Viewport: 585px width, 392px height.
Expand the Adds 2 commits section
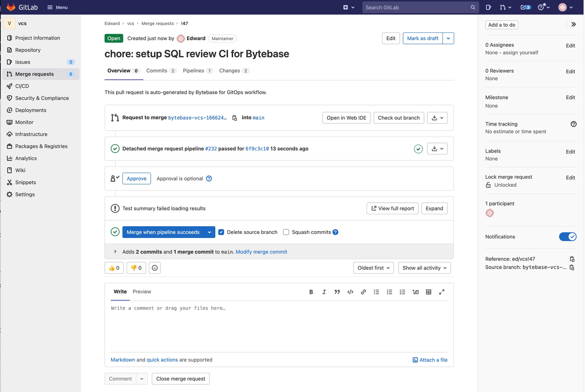[114, 251]
